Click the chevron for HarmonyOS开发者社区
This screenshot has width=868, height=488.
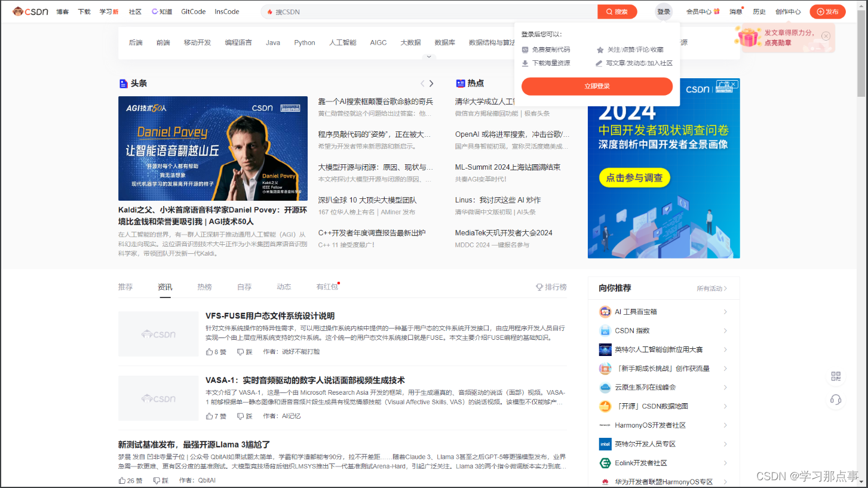[x=725, y=425]
